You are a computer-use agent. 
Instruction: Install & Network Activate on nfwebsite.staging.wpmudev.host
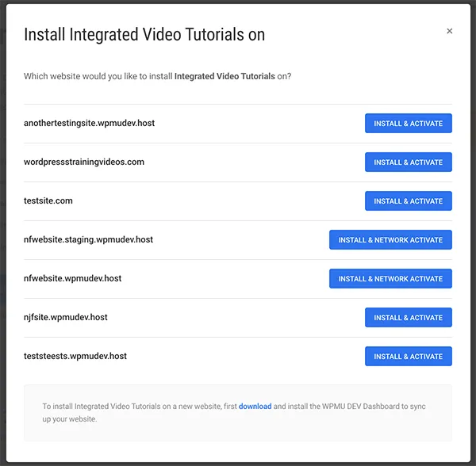[390, 240]
